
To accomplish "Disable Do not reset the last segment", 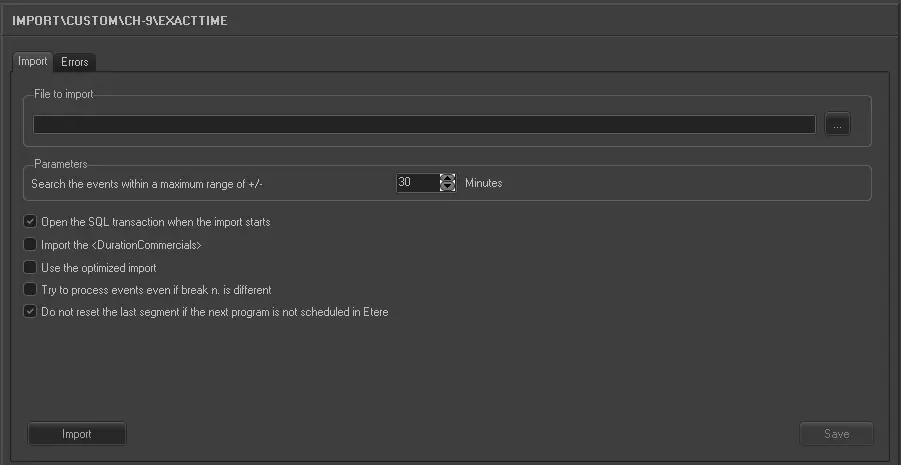I will (30, 312).
